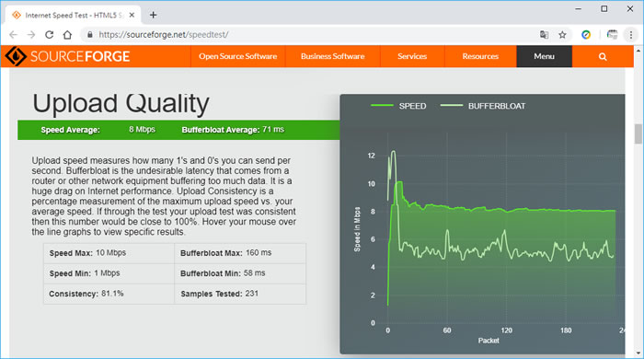Go back with the browser back arrow
Image resolution: width=644 pixels, height=359 pixels.
pos(13,35)
